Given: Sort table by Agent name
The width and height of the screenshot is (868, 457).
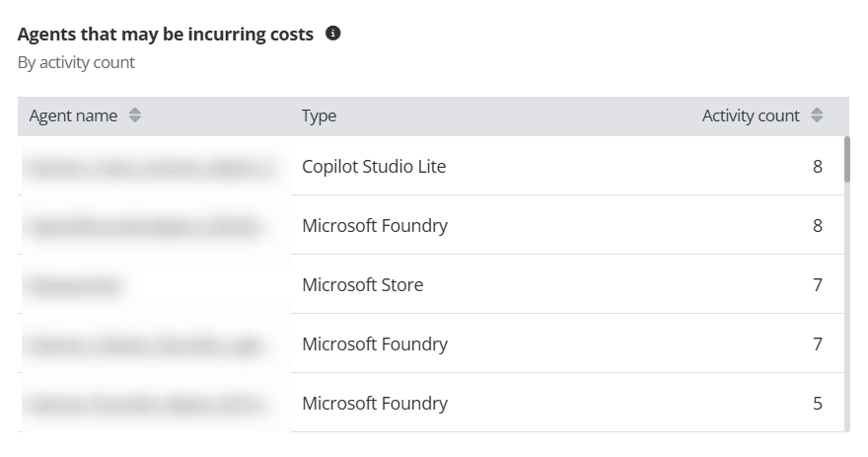Looking at the screenshot, I should coord(135,115).
